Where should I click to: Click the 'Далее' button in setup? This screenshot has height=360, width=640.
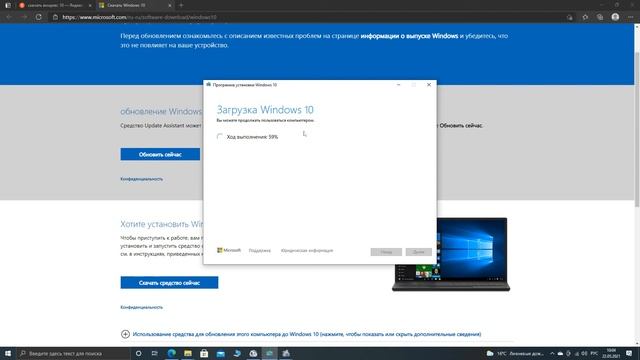(418, 252)
